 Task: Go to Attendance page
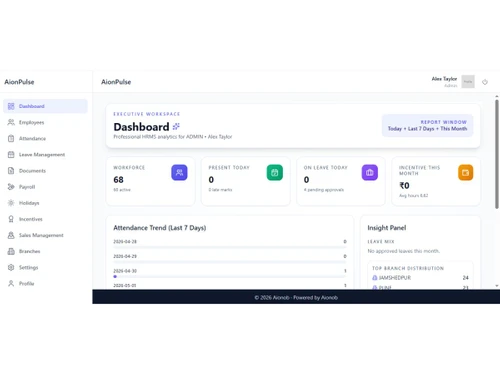[45, 138]
